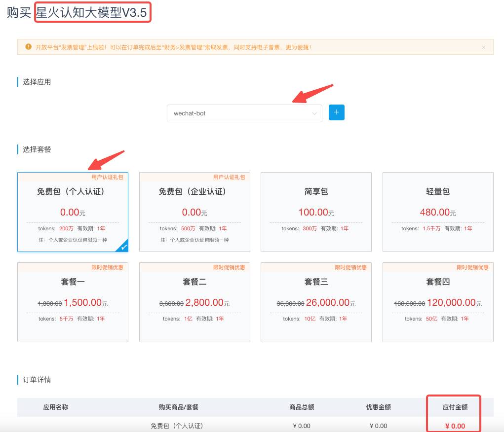504x432 pixels.
Task: Select 套餐一 priced 1,500.00元
Action: coord(73,302)
